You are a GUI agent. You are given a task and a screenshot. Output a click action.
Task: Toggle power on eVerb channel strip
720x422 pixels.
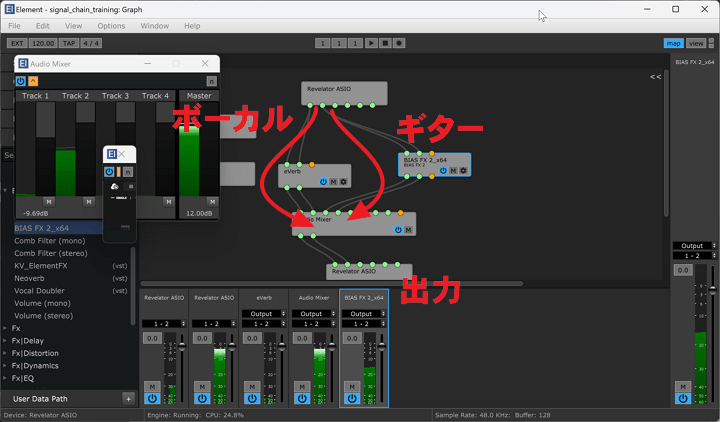pos(252,399)
